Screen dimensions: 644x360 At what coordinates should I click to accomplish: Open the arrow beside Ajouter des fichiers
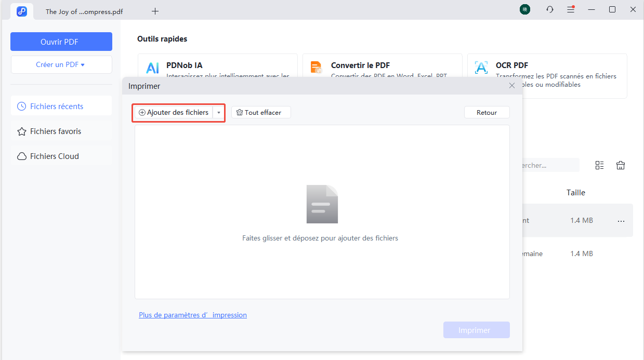(219, 112)
